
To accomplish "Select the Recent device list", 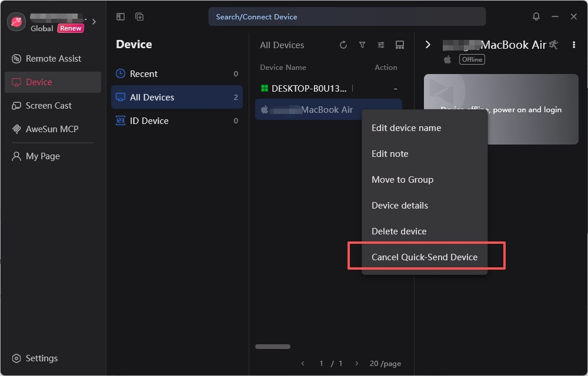I will (177, 74).
